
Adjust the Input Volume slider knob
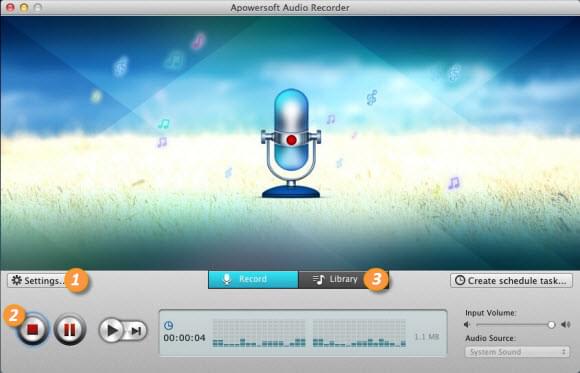click(551, 325)
